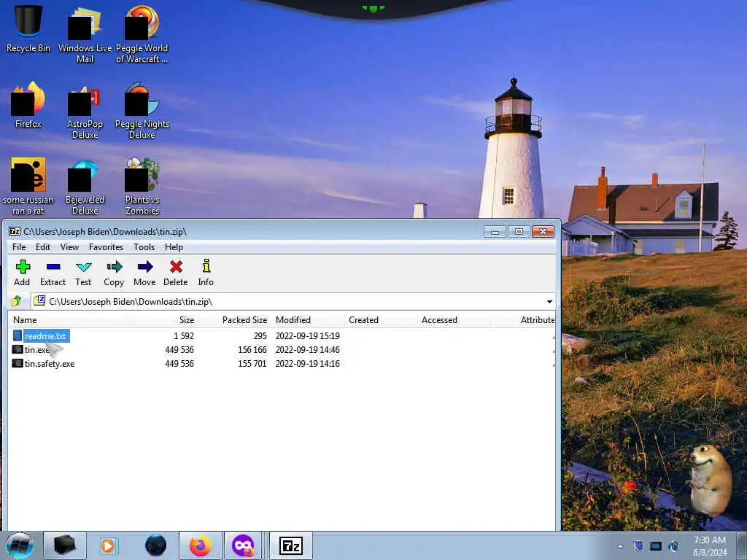Select the 'some russian ran a rat' desktop icon

pyautogui.click(x=28, y=186)
